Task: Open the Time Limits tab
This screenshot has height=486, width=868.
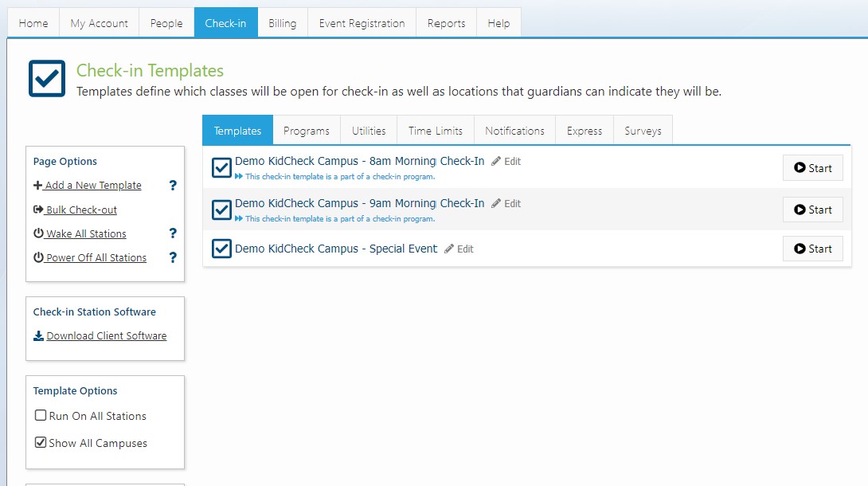Action: (x=435, y=131)
